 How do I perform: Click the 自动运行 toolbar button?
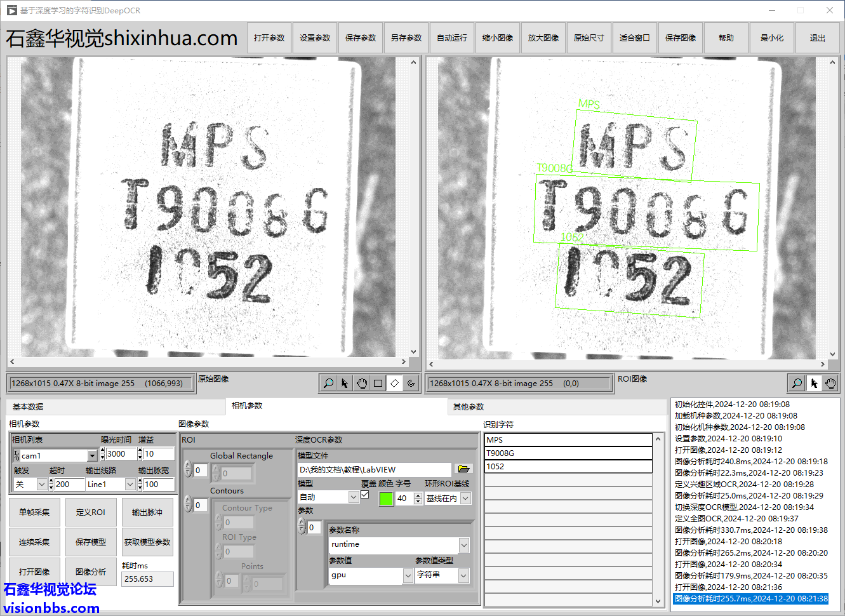click(x=452, y=38)
